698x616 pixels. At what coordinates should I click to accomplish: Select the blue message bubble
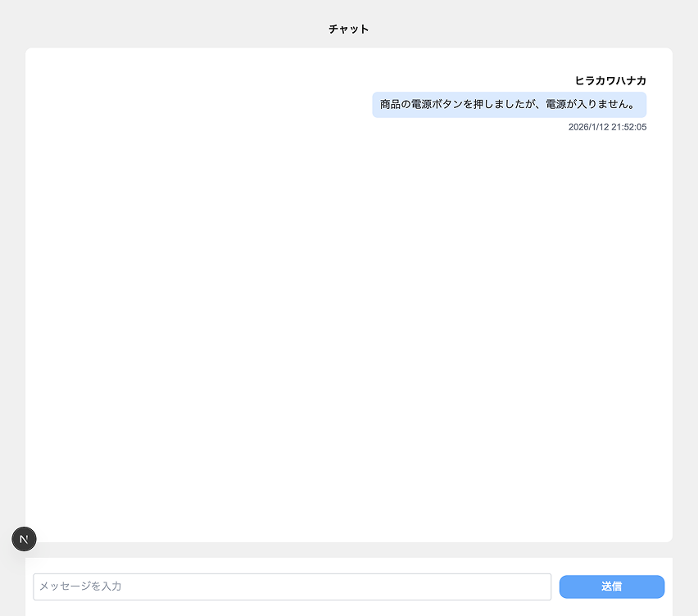tap(509, 105)
